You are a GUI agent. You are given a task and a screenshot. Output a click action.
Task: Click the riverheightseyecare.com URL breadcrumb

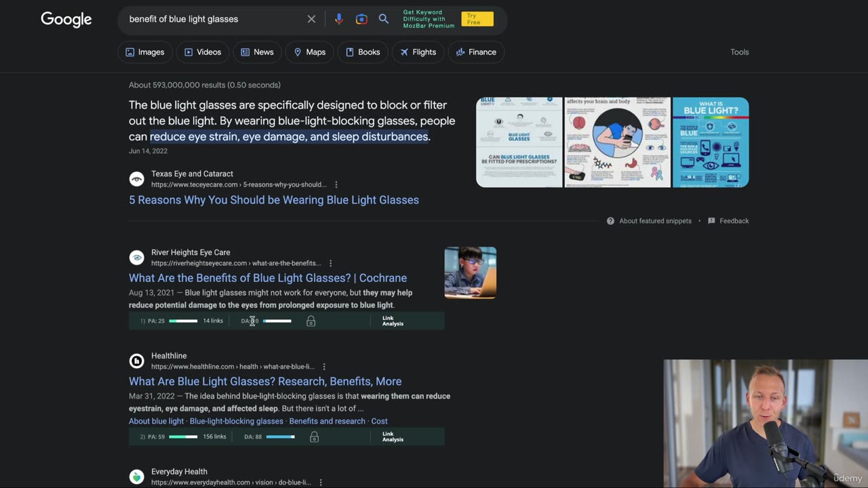coord(236,263)
